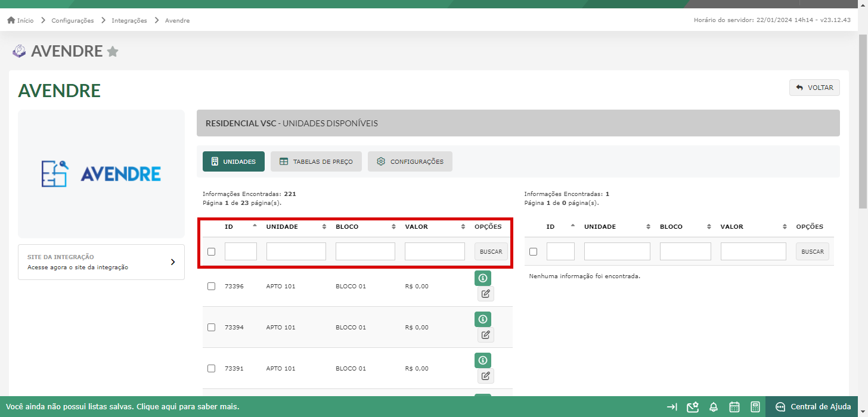Click the AVENDRE logo image
This screenshot has width=868, height=417.
[101, 173]
